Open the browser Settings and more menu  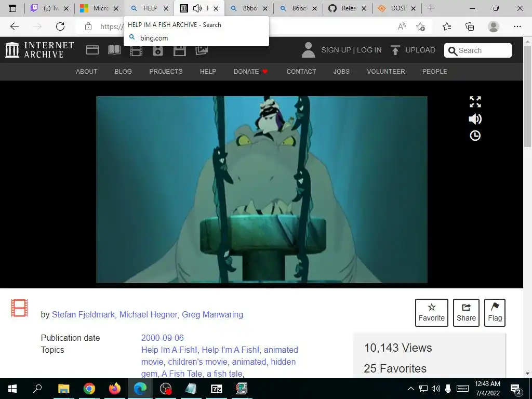point(517,26)
